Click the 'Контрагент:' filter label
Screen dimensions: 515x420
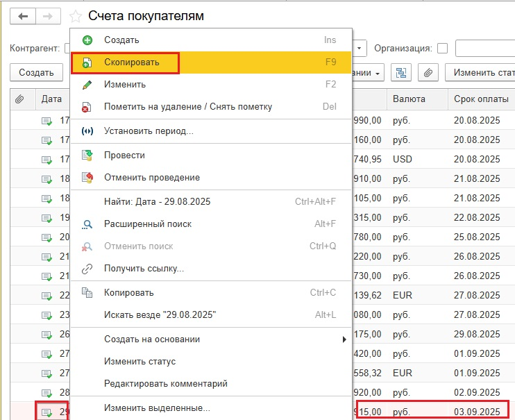[35, 49]
